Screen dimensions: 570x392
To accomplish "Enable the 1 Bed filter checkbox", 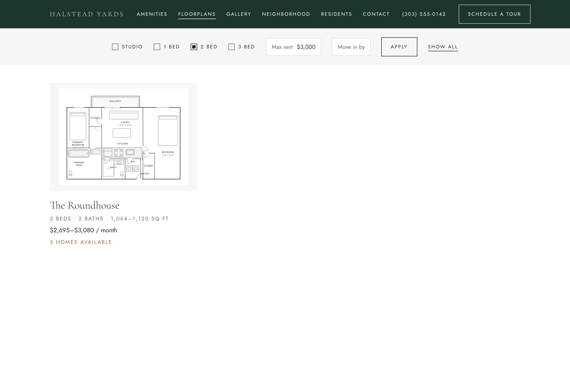I will point(157,47).
